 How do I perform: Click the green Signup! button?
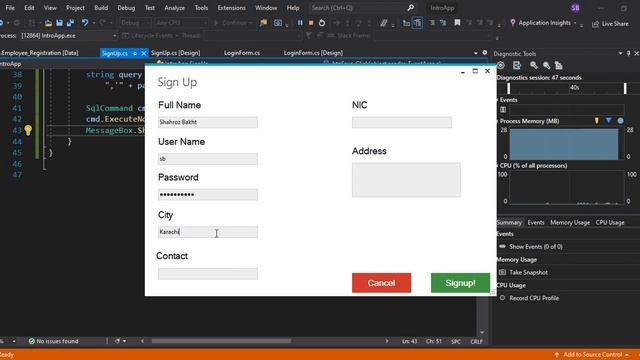[460, 283]
